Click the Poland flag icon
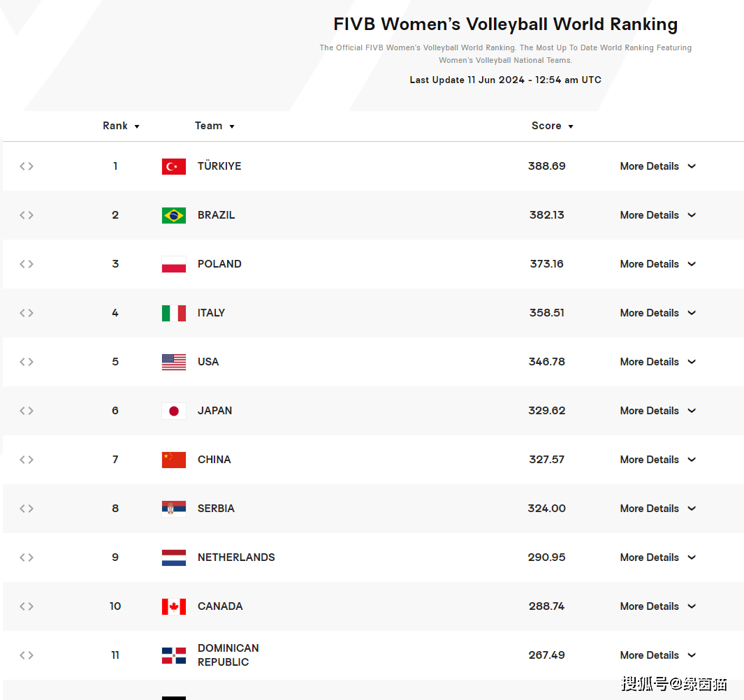Viewport: 744px width, 700px height. pyautogui.click(x=174, y=264)
